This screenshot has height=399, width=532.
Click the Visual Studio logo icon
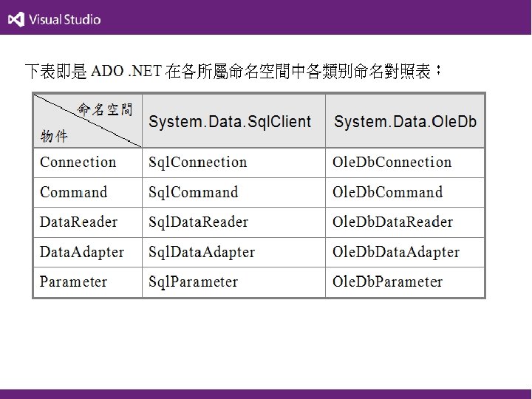pyautogui.click(x=16, y=19)
